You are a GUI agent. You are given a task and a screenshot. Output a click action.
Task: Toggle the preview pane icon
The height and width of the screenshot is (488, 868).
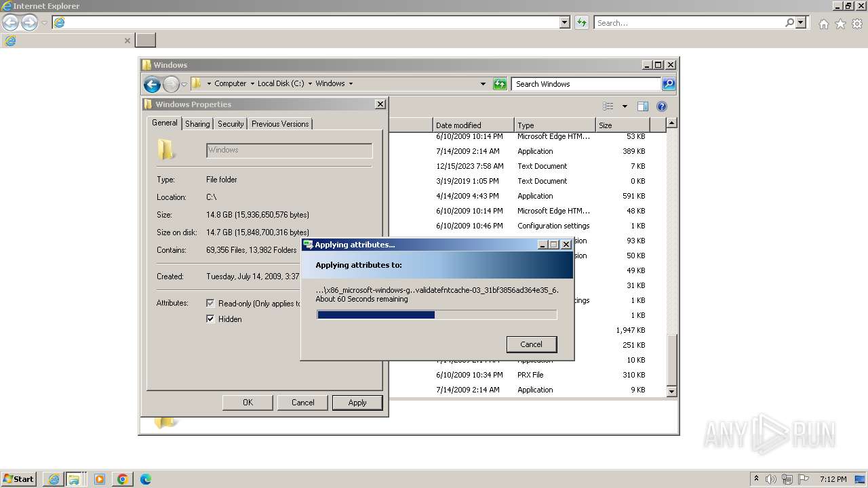tap(643, 106)
